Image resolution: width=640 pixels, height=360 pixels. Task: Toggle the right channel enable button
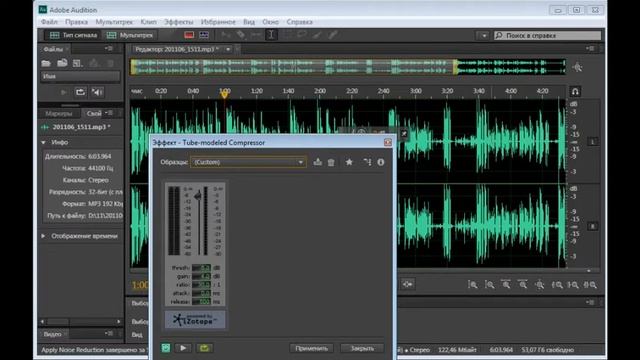pos(593,227)
